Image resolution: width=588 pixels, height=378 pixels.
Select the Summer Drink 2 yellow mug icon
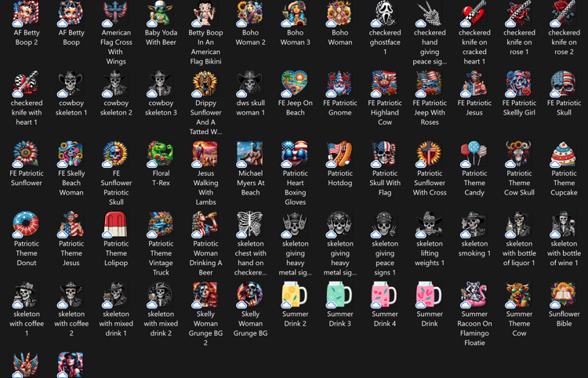point(295,294)
